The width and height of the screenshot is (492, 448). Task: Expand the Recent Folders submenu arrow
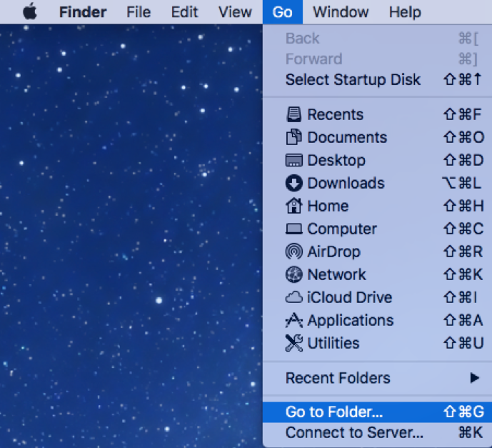[474, 378]
